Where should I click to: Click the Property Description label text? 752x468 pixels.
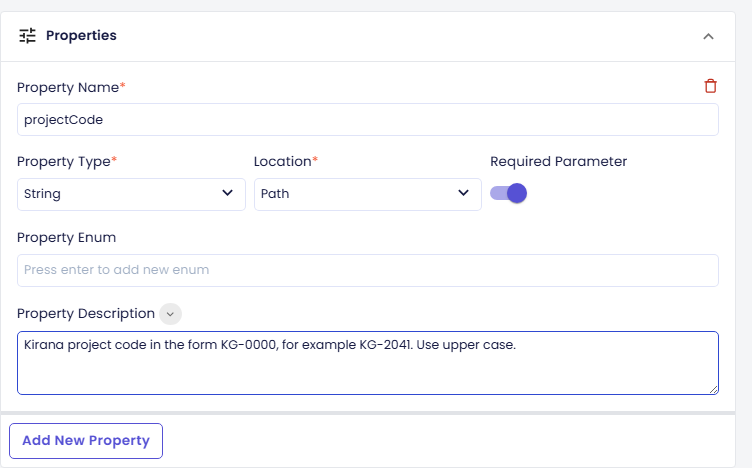pos(86,314)
